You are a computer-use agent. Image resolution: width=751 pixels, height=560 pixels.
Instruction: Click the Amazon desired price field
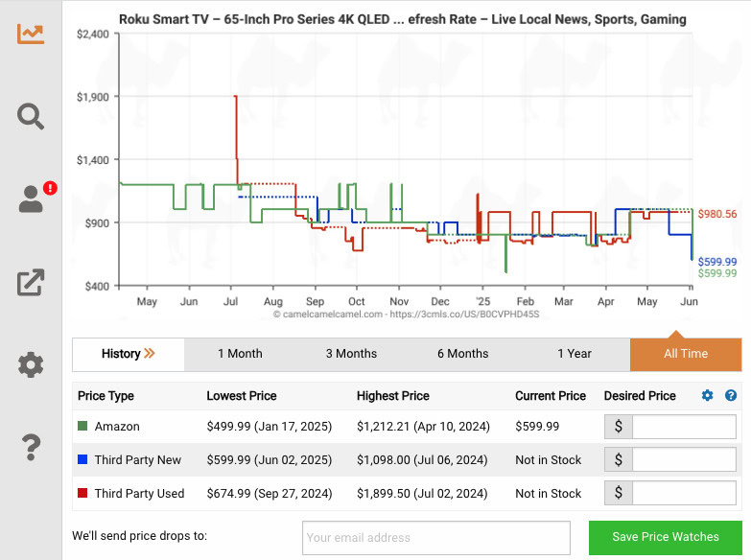click(684, 427)
